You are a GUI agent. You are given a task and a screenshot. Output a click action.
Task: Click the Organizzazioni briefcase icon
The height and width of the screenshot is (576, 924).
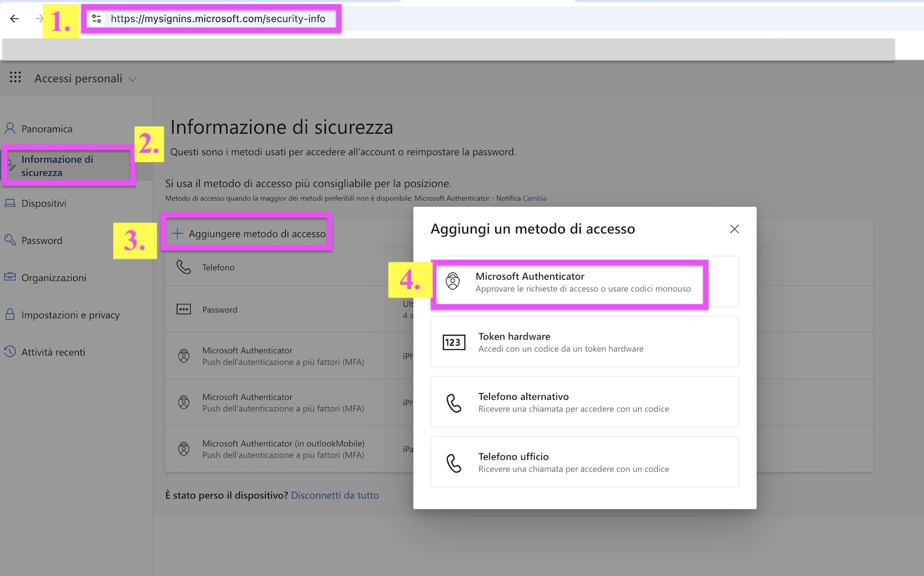point(10,277)
